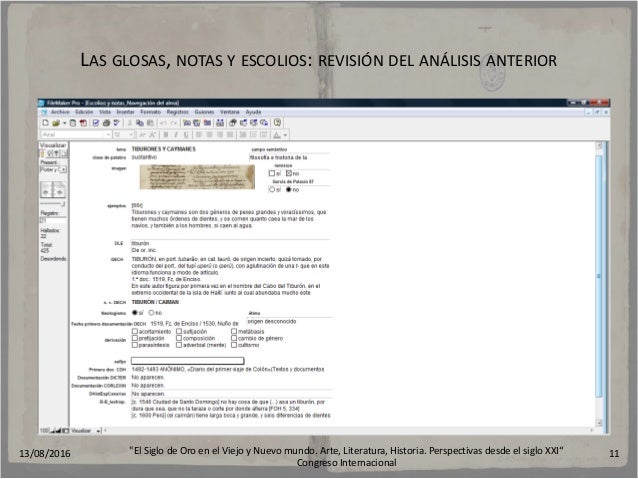Click the PDF save icon in toolbar

83,123
